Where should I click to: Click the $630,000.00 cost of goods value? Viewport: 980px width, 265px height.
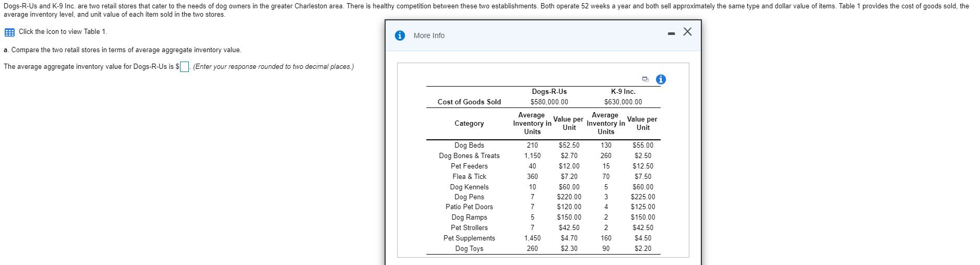(x=623, y=102)
